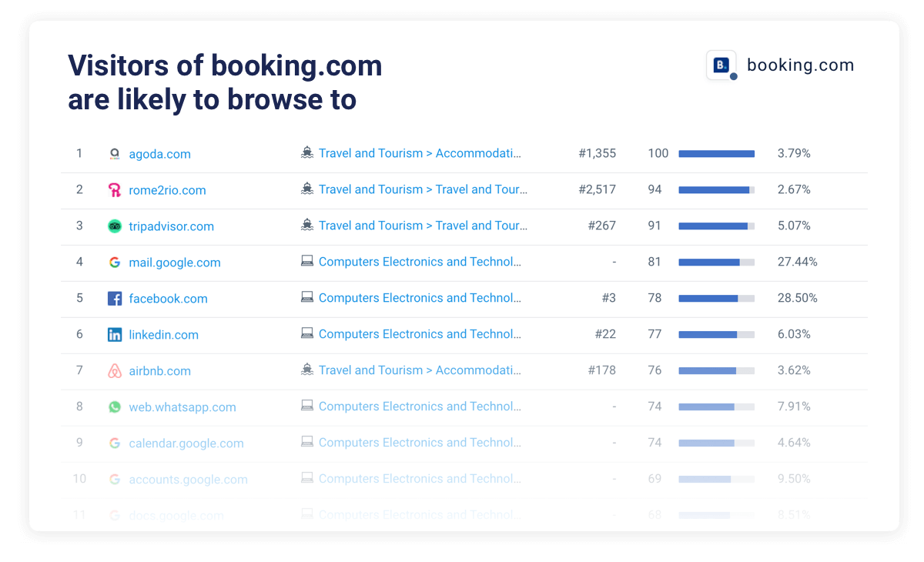924x562 pixels.
Task: Click the Facebook logo icon
Action: click(x=115, y=299)
